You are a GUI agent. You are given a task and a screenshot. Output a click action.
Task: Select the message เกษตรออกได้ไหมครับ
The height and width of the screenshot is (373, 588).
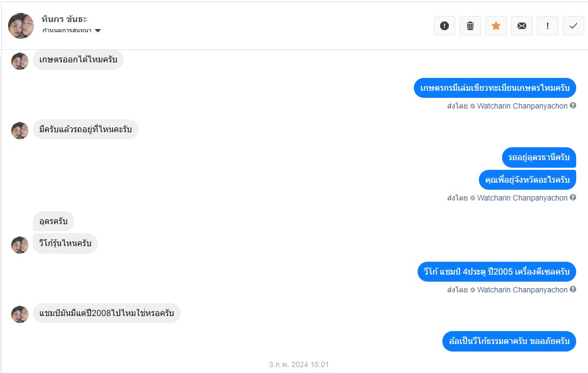tap(78, 60)
